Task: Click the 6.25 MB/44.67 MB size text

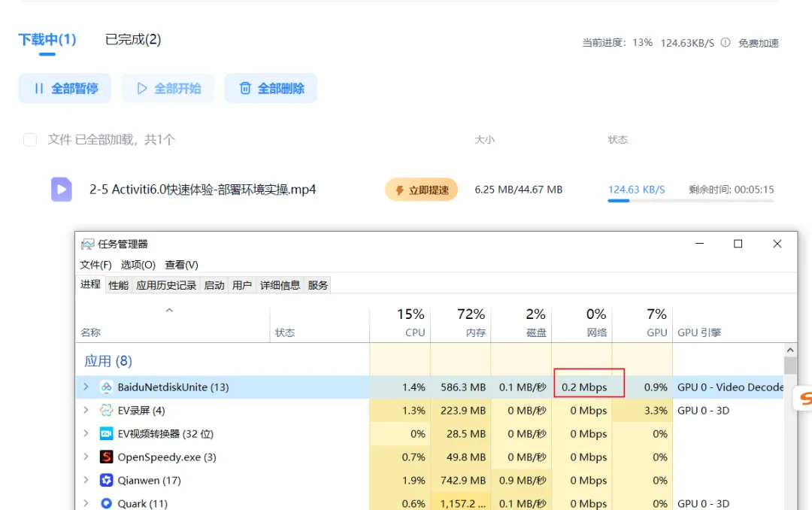Action: click(518, 190)
